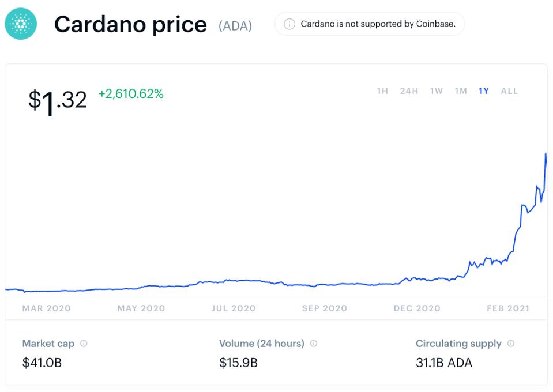Screen dimensions: 553x392
Task: Click the SEP 2020 axis label
Action: pos(325,308)
